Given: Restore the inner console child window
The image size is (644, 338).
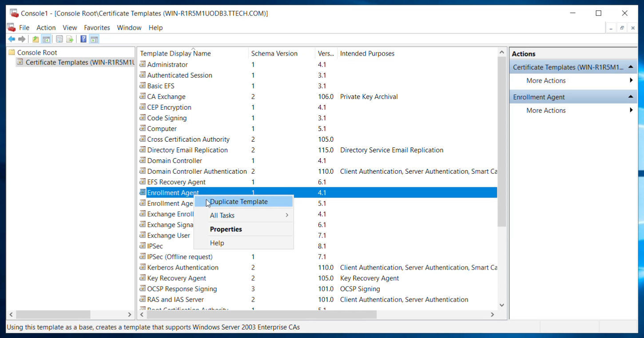Looking at the screenshot, I should pos(622,28).
